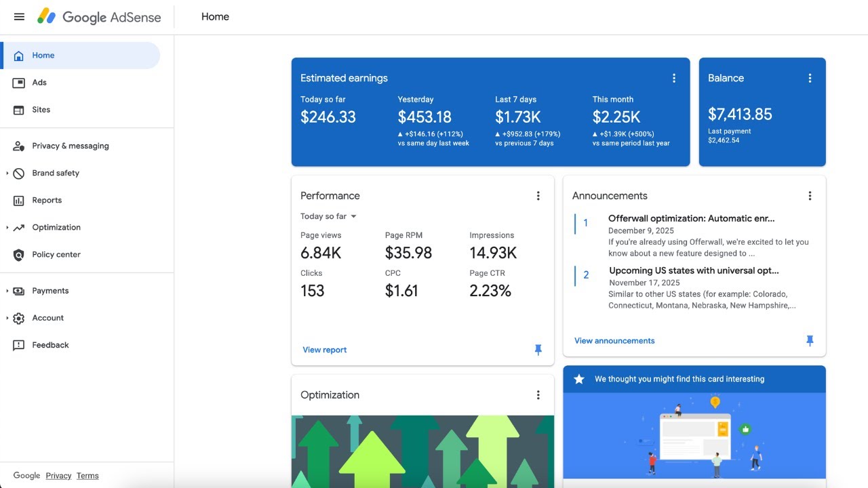Viewport: 868px width, 488px height.
Task: Click the Page CTR value 2.23%
Action: point(490,291)
